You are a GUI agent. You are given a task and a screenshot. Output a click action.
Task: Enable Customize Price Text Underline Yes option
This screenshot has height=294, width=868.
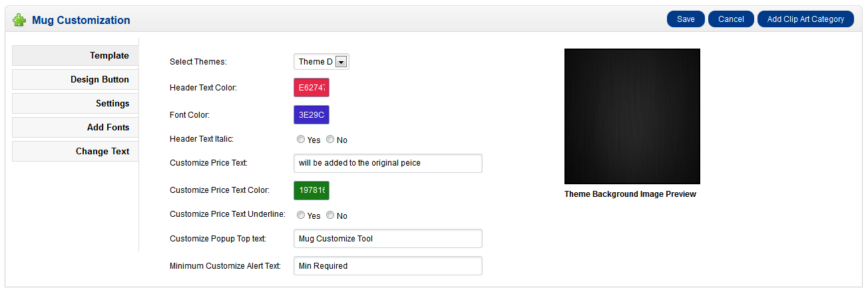click(301, 216)
